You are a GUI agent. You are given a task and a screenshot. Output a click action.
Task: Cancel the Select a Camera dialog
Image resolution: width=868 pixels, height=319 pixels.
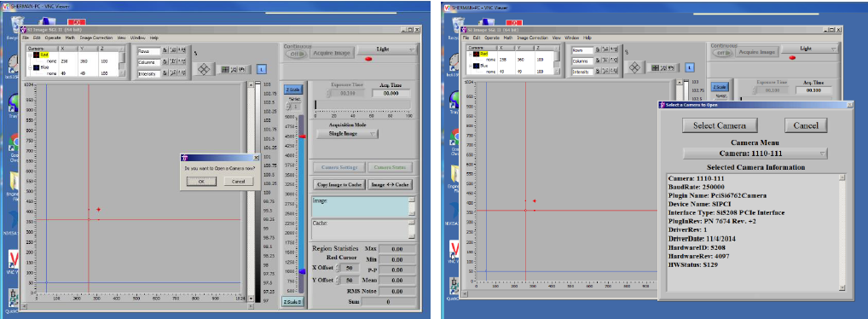tap(806, 125)
